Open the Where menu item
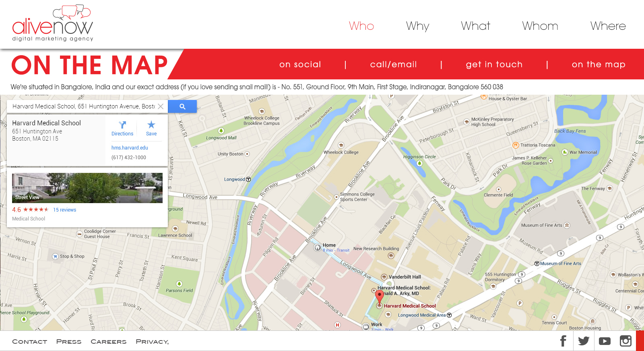The width and height of the screenshot is (644, 351). [x=608, y=26]
